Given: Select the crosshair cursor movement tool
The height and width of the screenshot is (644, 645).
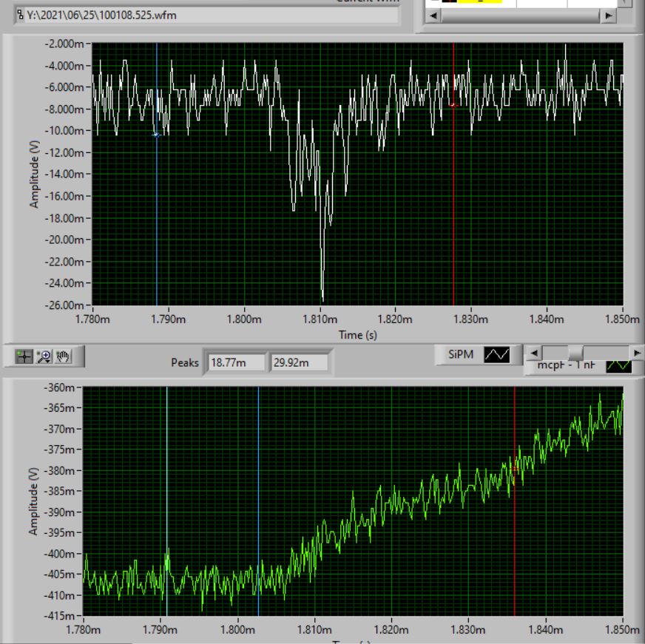Looking at the screenshot, I should click(24, 357).
